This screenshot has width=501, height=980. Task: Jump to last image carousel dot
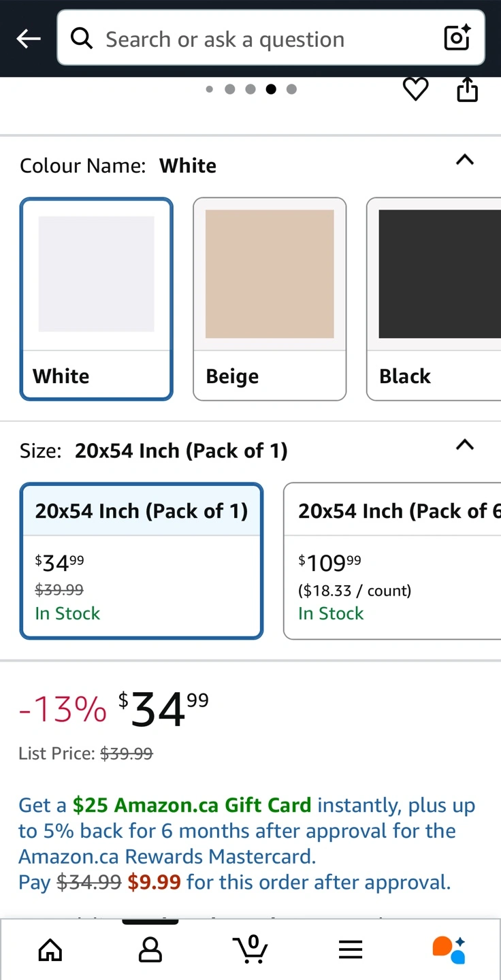[x=291, y=89]
